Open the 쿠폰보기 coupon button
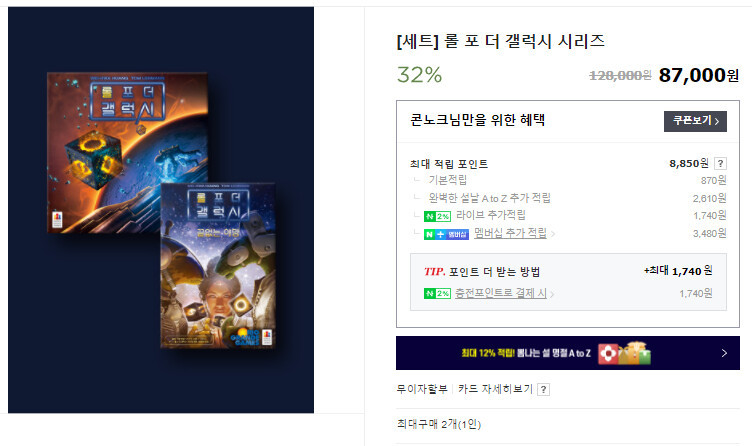 (x=695, y=121)
